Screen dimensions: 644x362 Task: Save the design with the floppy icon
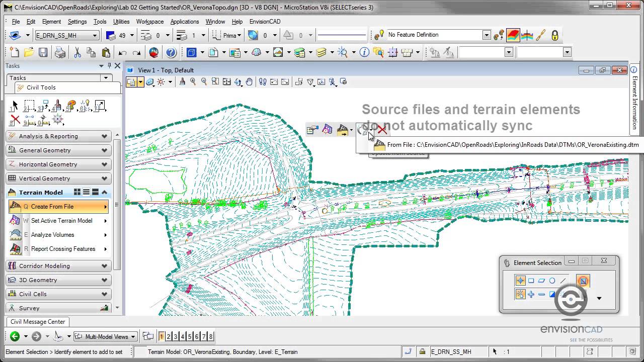coord(43,52)
